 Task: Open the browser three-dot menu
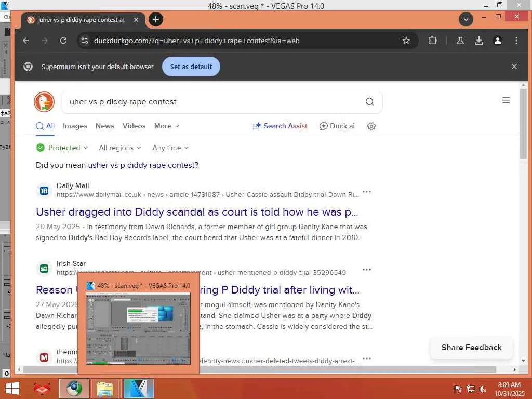click(516, 41)
